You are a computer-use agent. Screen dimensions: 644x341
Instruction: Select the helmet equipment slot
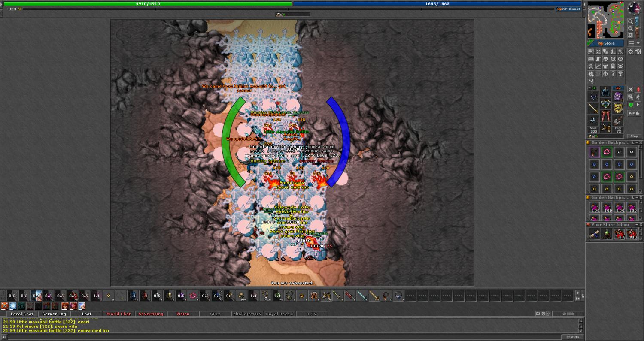pyautogui.click(x=605, y=92)
